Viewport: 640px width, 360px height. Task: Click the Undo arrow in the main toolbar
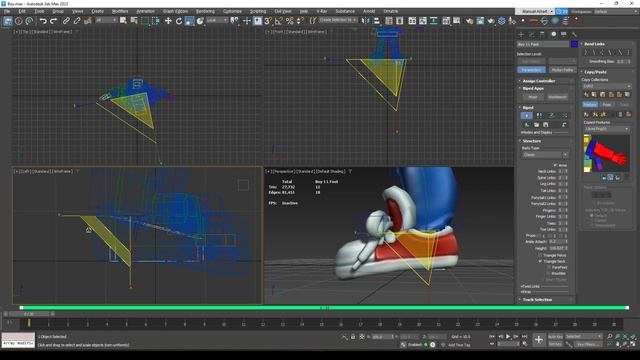(43, 21)
